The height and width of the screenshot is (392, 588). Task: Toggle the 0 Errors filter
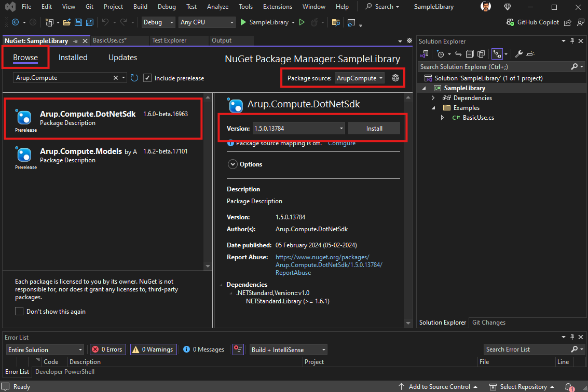pos(108,349)
